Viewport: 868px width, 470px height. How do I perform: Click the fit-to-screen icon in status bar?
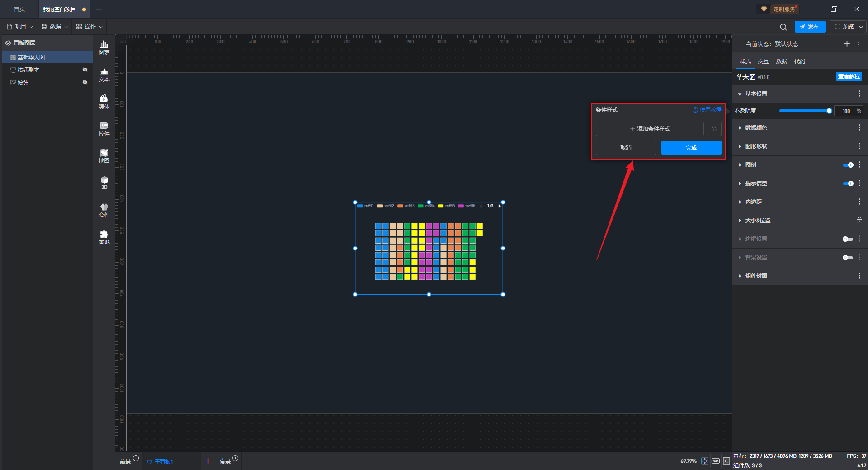(x=705, y=461)
